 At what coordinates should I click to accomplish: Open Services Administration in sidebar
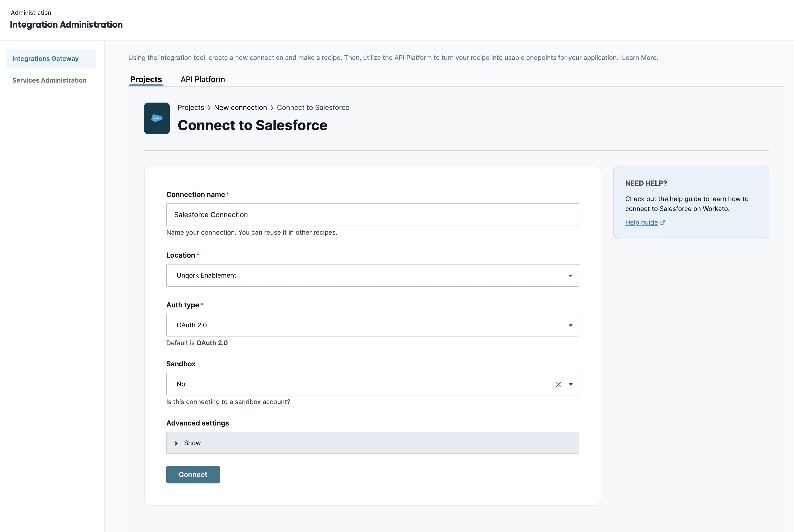tap(50, 80)
